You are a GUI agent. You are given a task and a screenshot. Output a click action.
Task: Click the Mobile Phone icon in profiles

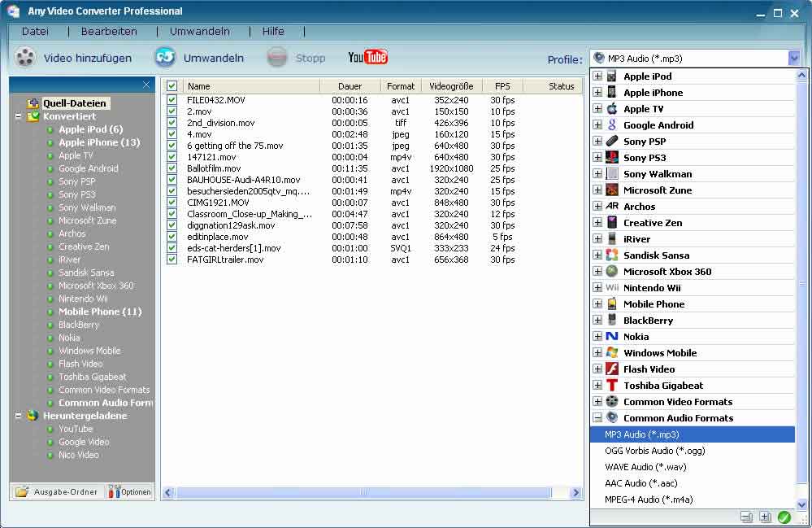pos(612,303)
